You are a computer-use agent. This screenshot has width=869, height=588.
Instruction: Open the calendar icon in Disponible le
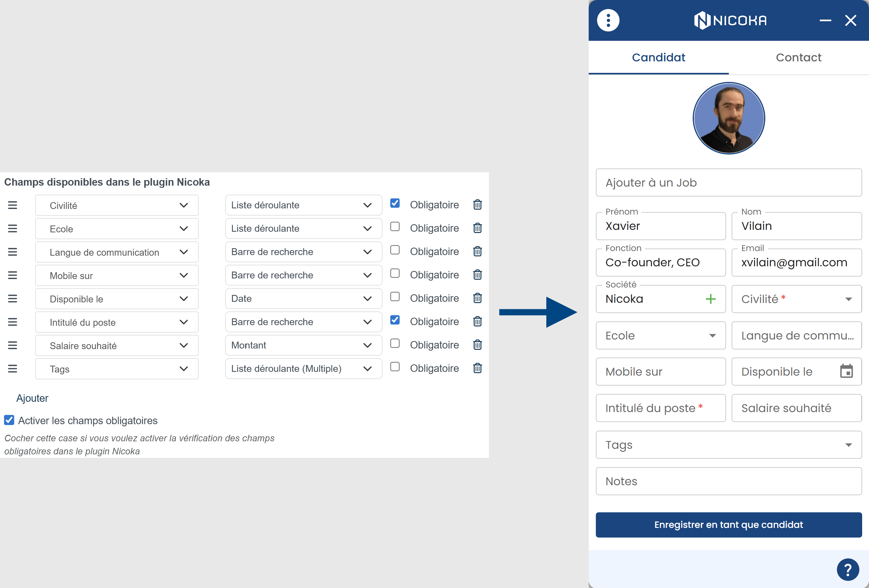coord(846,371)
